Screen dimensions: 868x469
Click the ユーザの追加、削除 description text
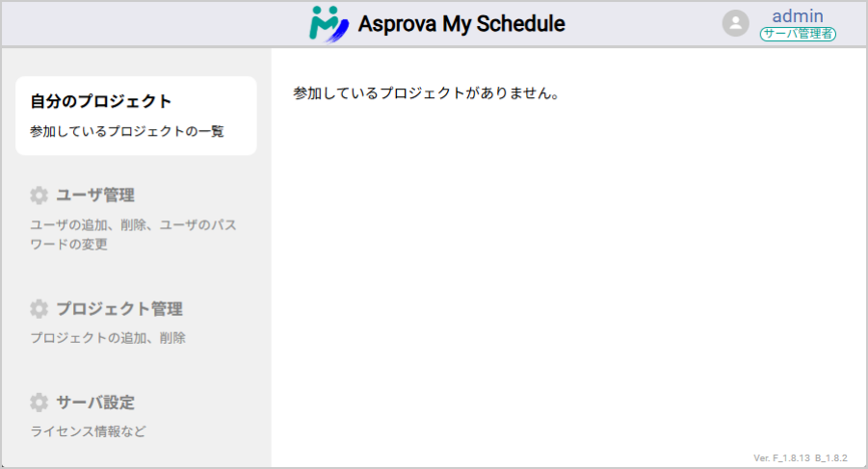click(x=133, y=235)
